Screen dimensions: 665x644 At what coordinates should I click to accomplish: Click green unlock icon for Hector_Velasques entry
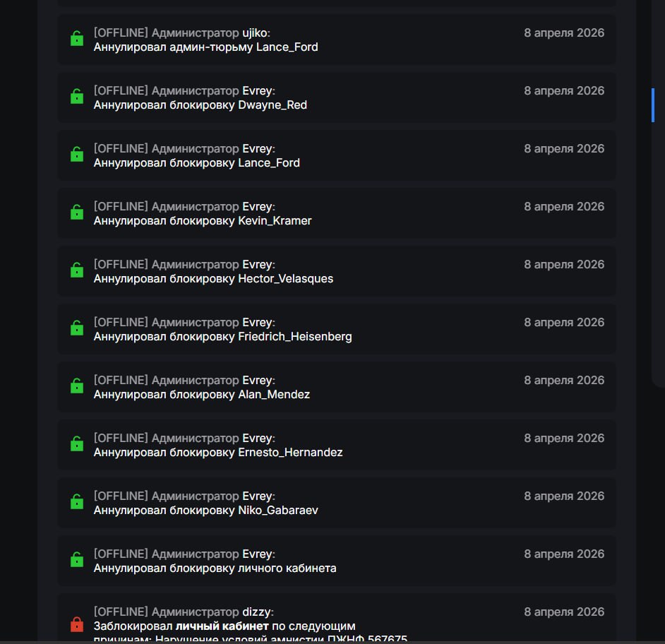click(x=77, y=270)
